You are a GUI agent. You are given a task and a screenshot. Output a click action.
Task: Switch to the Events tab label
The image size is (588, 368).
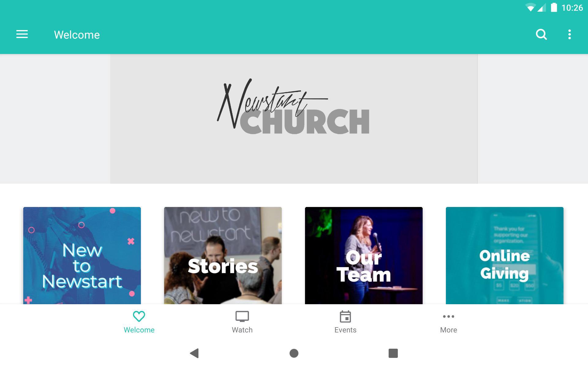pos(345,330)
